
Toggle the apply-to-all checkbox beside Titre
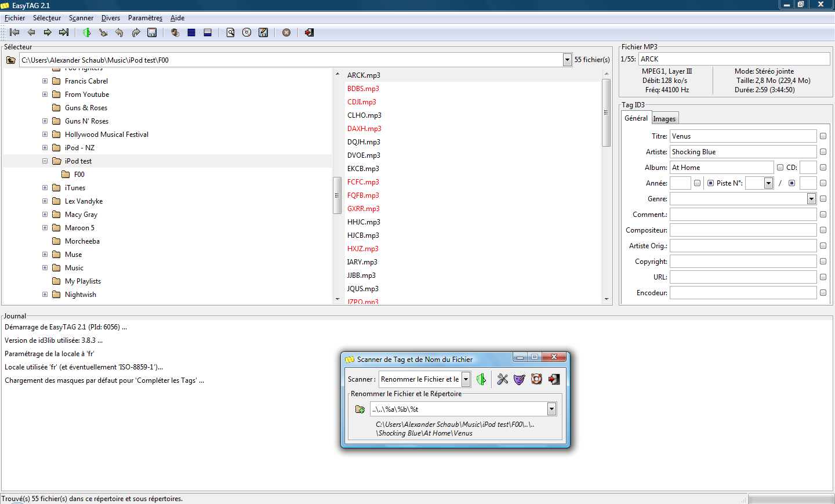coord(823,136)
